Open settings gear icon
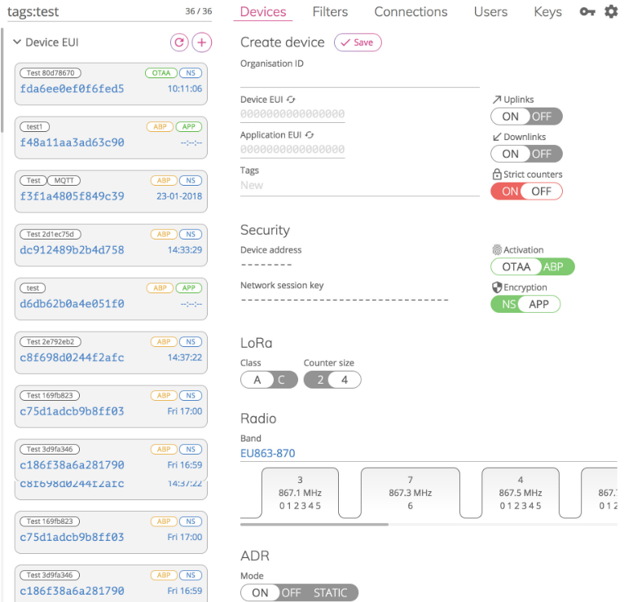Screen dimensions: 624x602 tap(611, 12)
